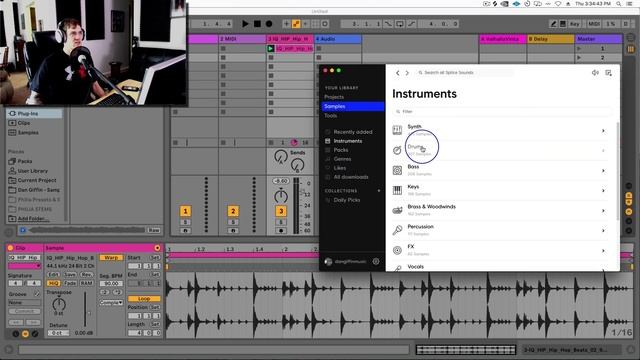
Task: Open macOS Spotlight search icon
Action: coord(619,4)
